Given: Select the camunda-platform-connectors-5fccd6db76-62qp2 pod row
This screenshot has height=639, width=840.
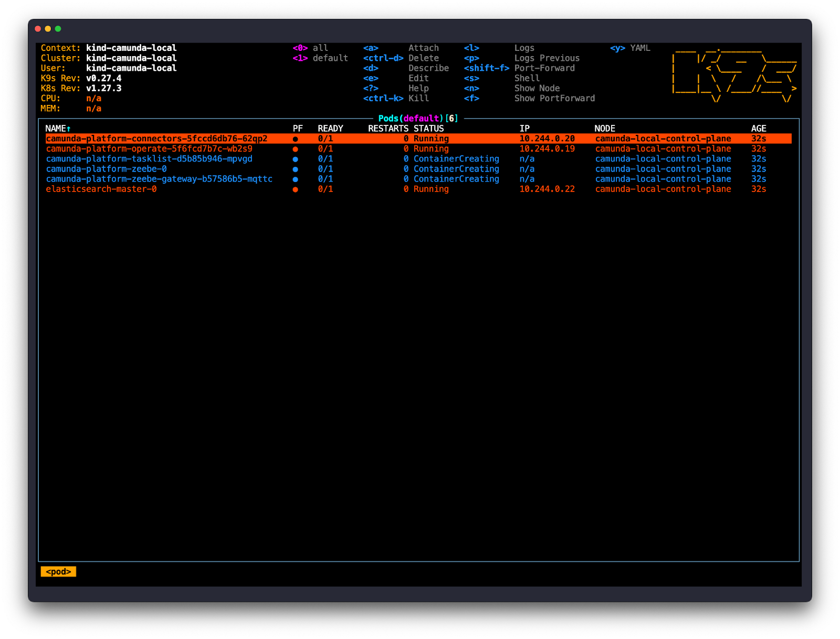Looking at the screenshot, I should point(418,139).
